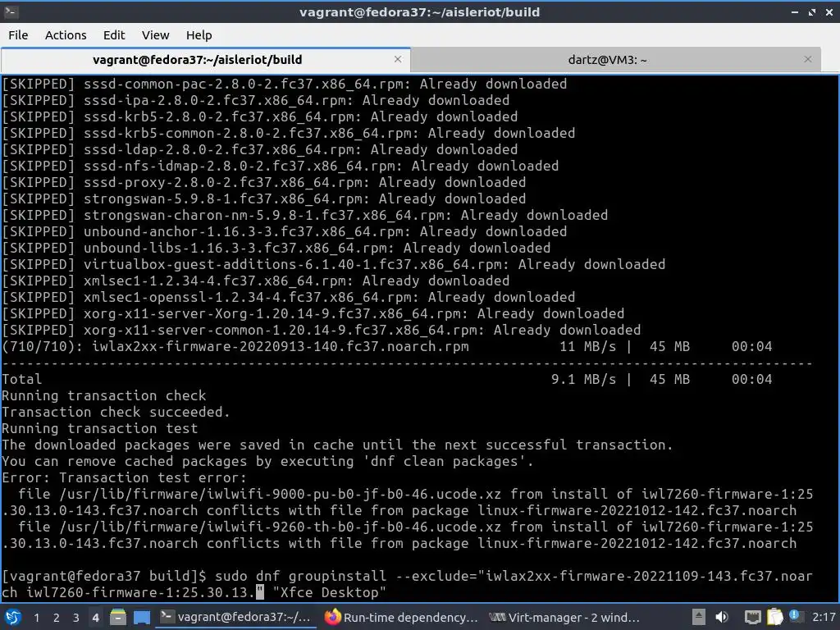840x630 pixels.
Task: Click the terminal cursor after firmware-1:25.30.13.
Action: click(260, 592)
